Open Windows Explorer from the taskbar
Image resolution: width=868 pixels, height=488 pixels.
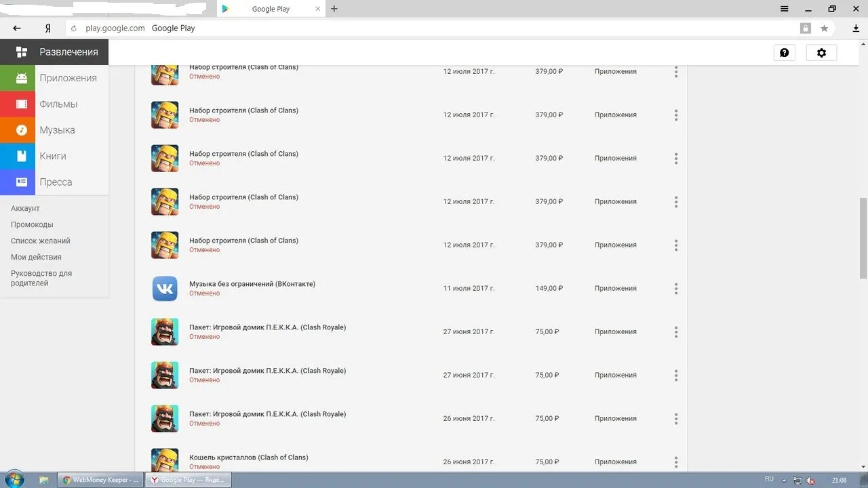click(x=43, y=480)
